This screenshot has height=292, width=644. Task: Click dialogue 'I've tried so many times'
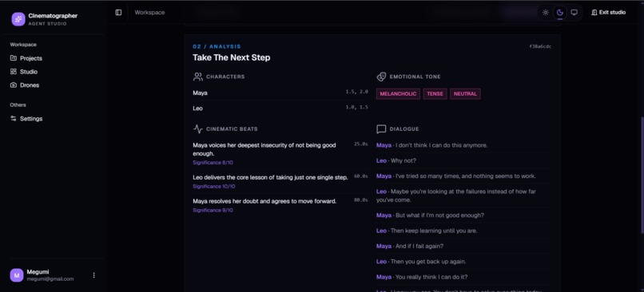click(465, 176)
